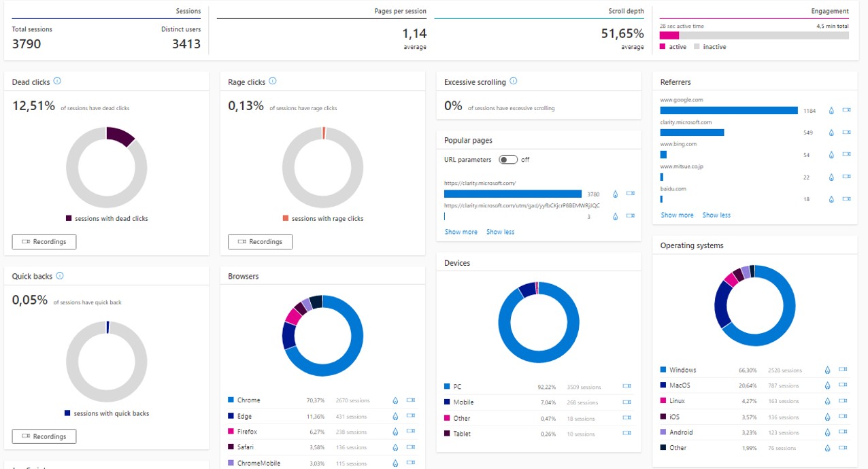Screen dimensions: 868x469
Task: Open the Dead clicks info tooltip icon
Action: (57, 82)
